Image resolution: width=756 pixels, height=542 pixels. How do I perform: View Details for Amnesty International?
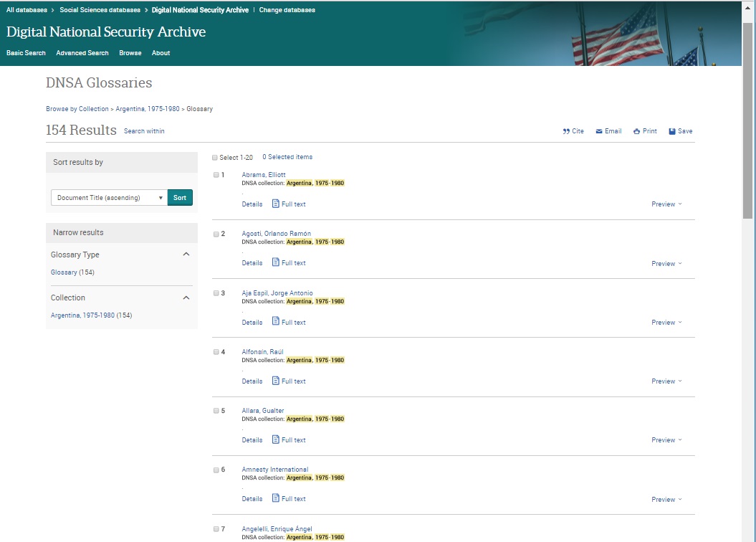point(252,498)
